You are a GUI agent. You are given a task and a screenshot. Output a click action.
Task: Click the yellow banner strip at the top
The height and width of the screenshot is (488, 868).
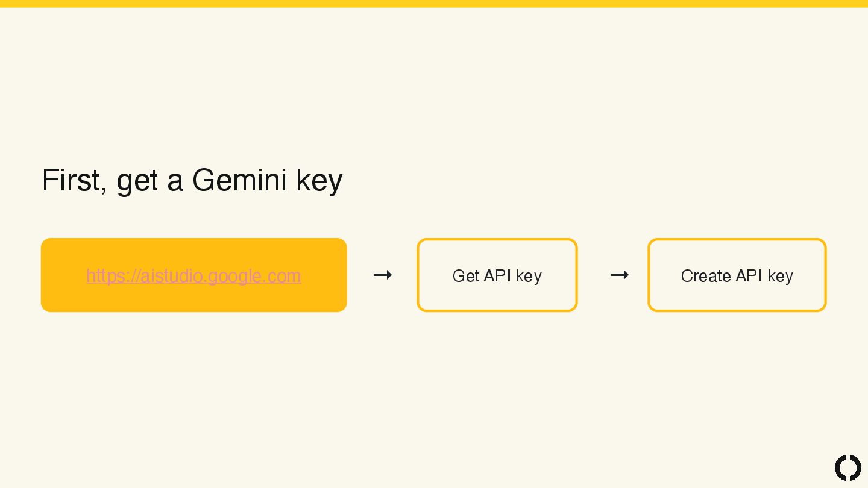coord(434,4)
